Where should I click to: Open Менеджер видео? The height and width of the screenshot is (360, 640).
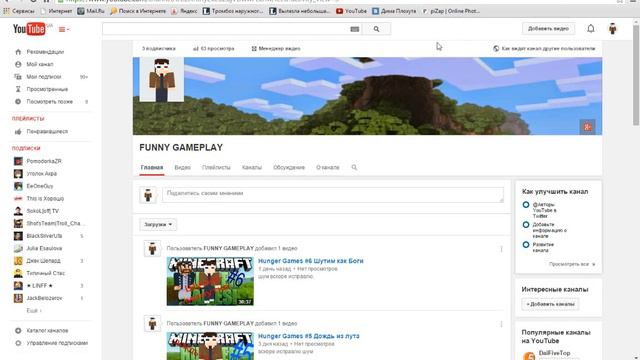[x=276, y=49]
